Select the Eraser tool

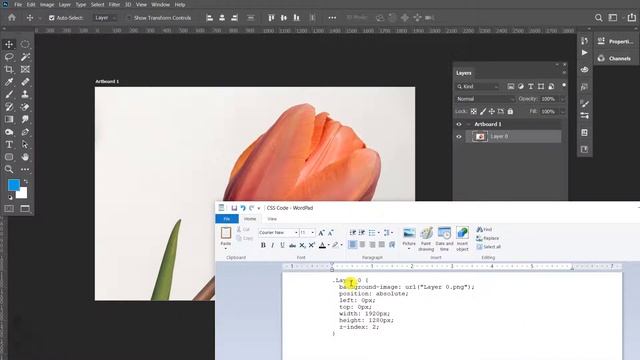(x=25, y=107)
